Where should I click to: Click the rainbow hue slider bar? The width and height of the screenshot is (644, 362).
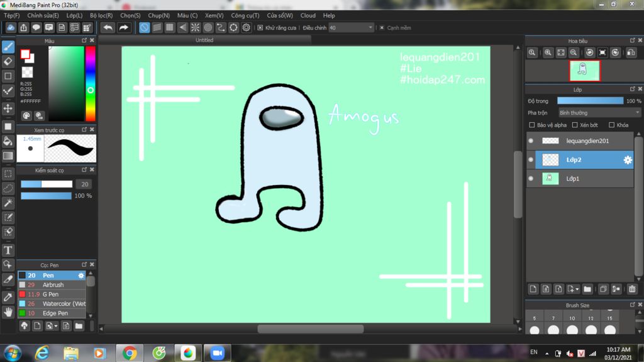point(91,84)
